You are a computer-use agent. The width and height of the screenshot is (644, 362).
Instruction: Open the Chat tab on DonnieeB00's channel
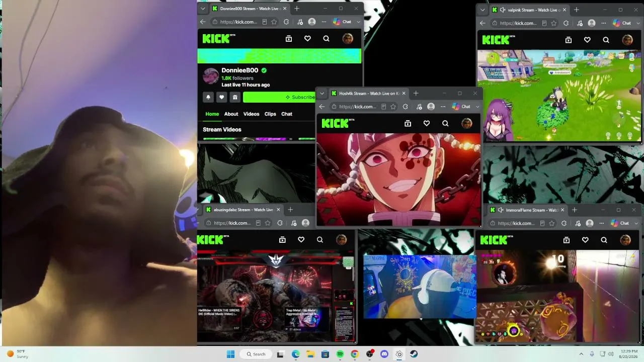point(287,114)
